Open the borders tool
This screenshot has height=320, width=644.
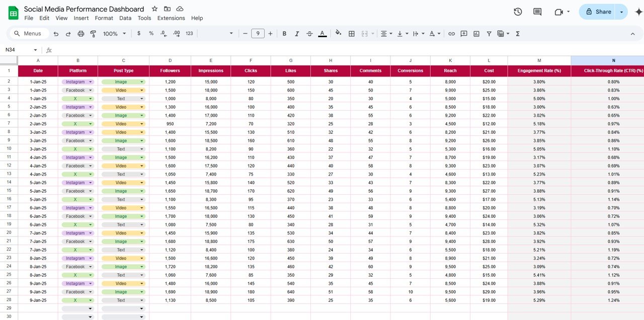pyautogui.click(x=352, y=34)
